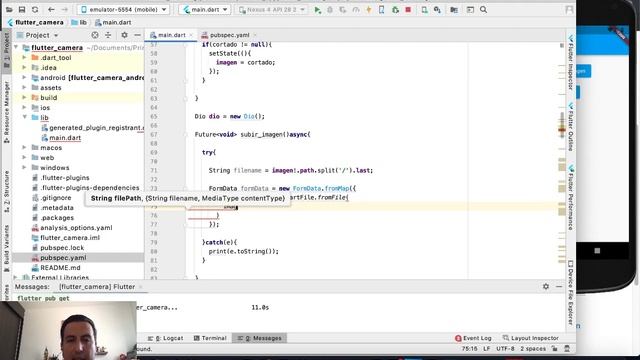Open the Nexus 4 API 28 emulator dropdown

[272, 9]
